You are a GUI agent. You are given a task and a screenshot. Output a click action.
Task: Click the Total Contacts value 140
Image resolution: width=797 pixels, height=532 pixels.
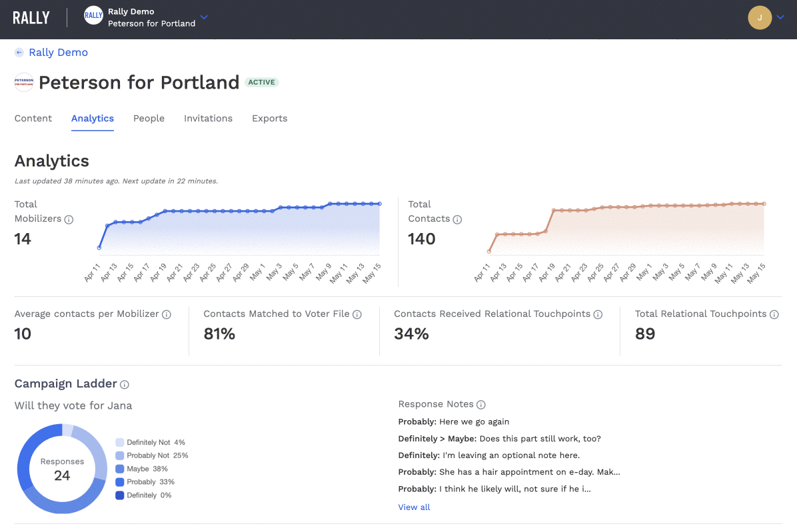(422, 239)
